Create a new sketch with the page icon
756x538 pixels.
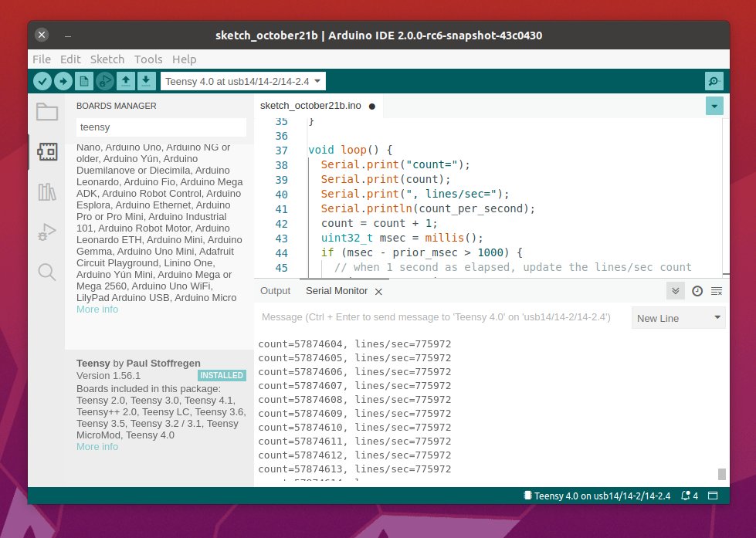point(84,81)
